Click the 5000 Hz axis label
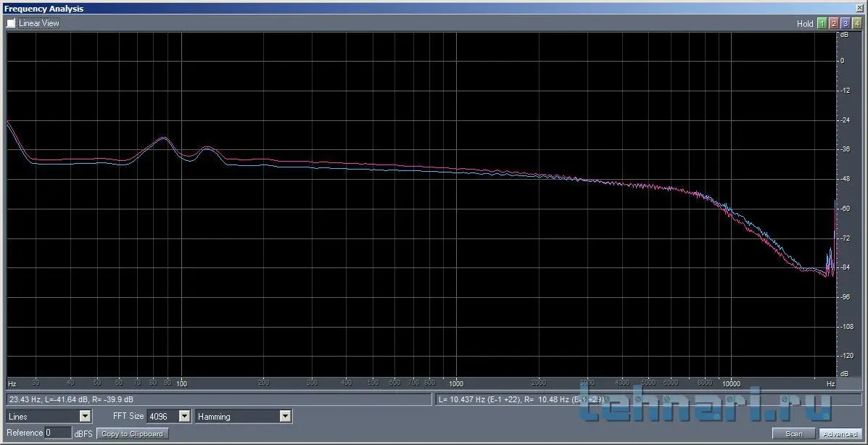Image resolution: width=868 pixels, height=445 pixels. (x=648, y=383)
